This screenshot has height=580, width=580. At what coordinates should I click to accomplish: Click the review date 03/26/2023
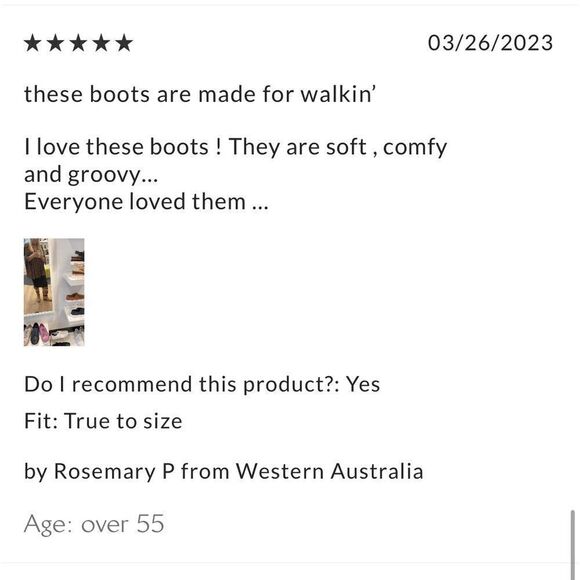[490, 43]
